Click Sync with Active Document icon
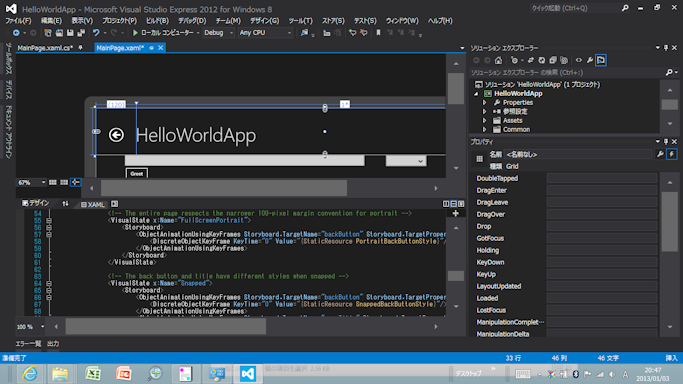 tap(530, 60)
